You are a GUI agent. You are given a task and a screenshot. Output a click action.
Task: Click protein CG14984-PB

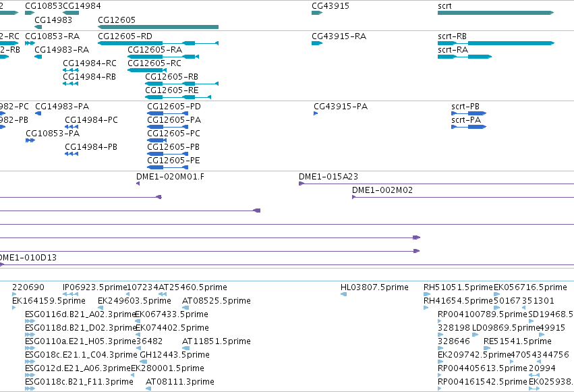click(x=71, y=154)
